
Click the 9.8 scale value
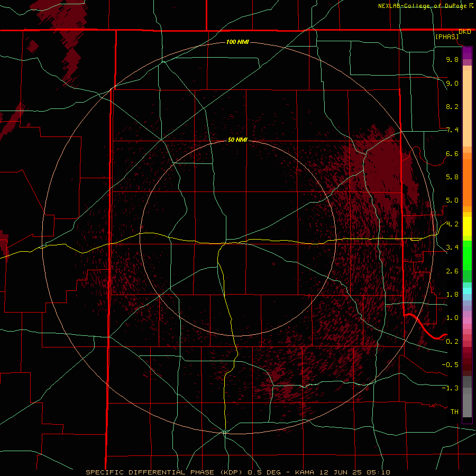tap(452, 59)
